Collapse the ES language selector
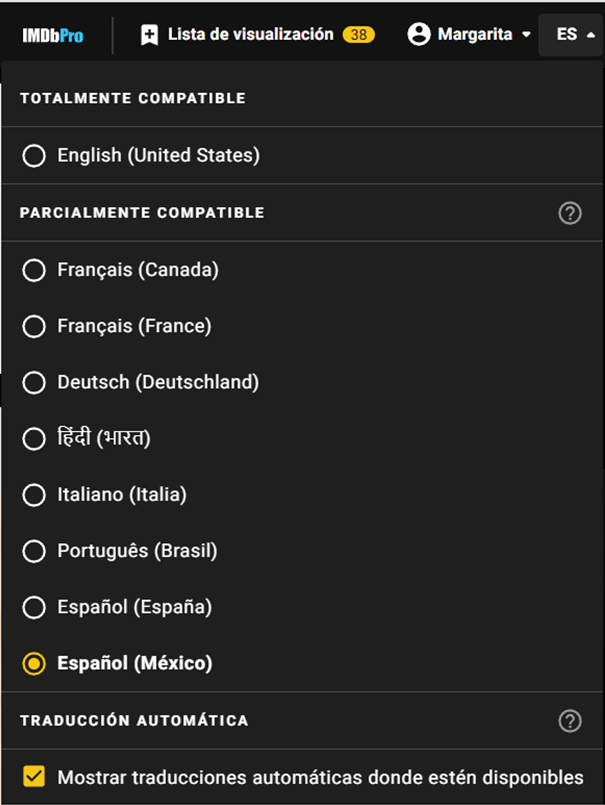 [570, 35]
